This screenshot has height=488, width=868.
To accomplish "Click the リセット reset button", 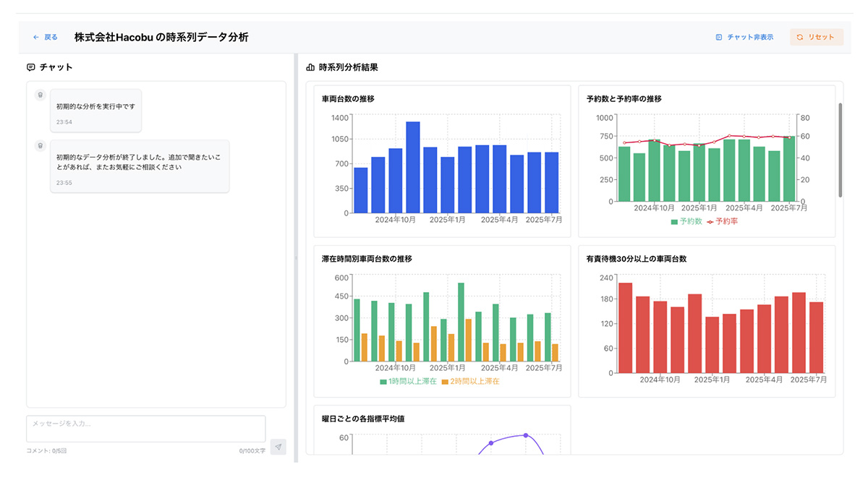I will point(816,37).
